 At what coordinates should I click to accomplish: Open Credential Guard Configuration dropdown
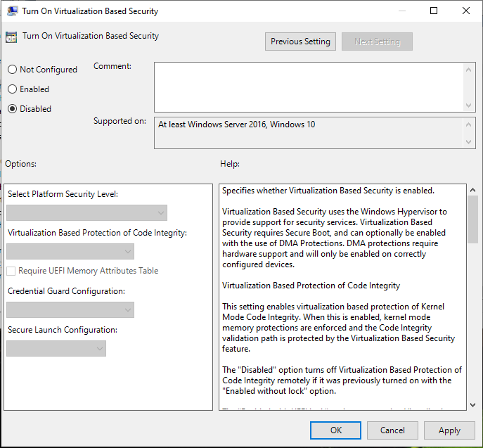70,309
